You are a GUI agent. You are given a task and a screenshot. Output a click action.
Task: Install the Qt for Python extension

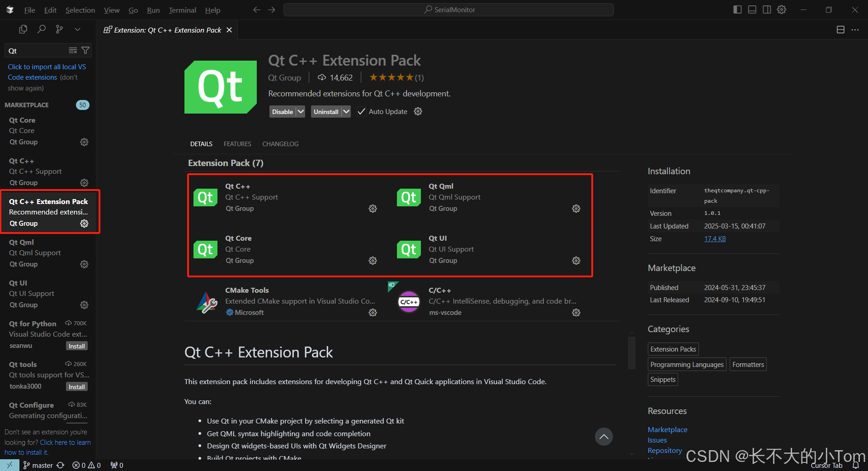pos(77,346)
